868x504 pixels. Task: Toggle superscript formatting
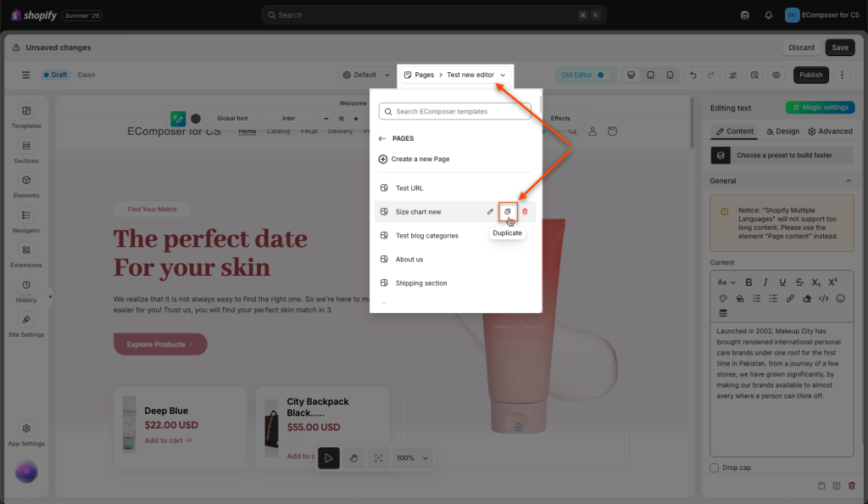[832, 283]
